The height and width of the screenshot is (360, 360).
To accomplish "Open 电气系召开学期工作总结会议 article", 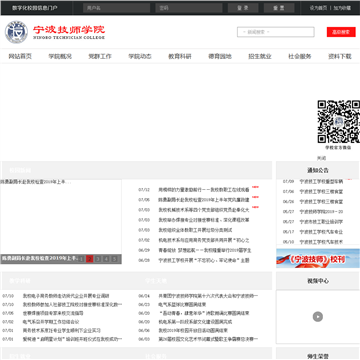I will point(51,322).
